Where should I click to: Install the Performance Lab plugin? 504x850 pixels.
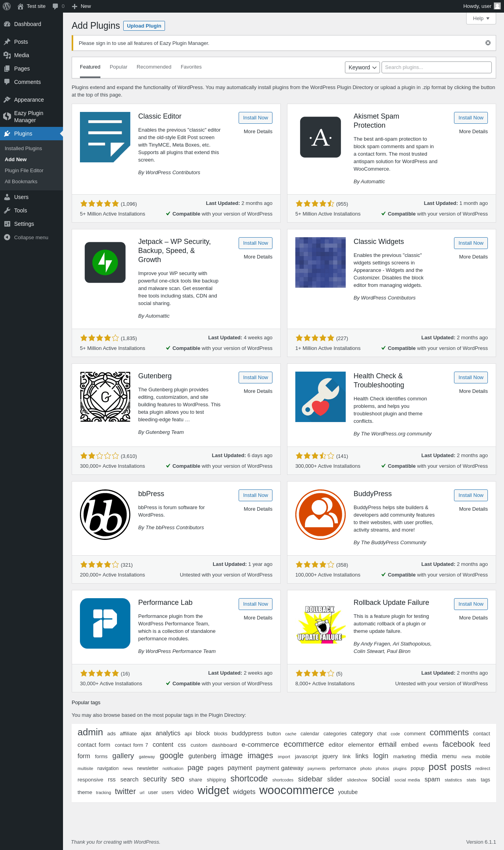(256, 604)
